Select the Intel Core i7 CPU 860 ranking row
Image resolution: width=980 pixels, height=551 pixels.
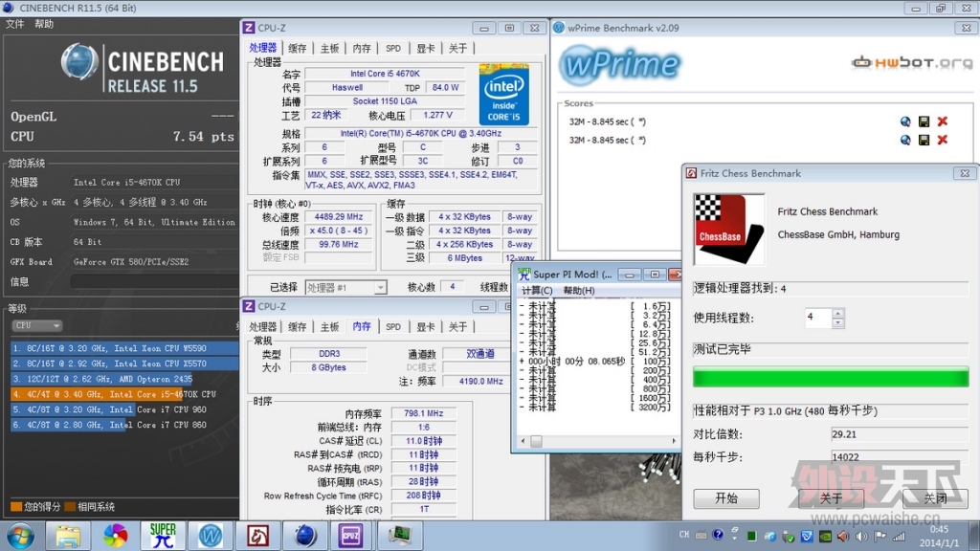click(x=124, y=425)
